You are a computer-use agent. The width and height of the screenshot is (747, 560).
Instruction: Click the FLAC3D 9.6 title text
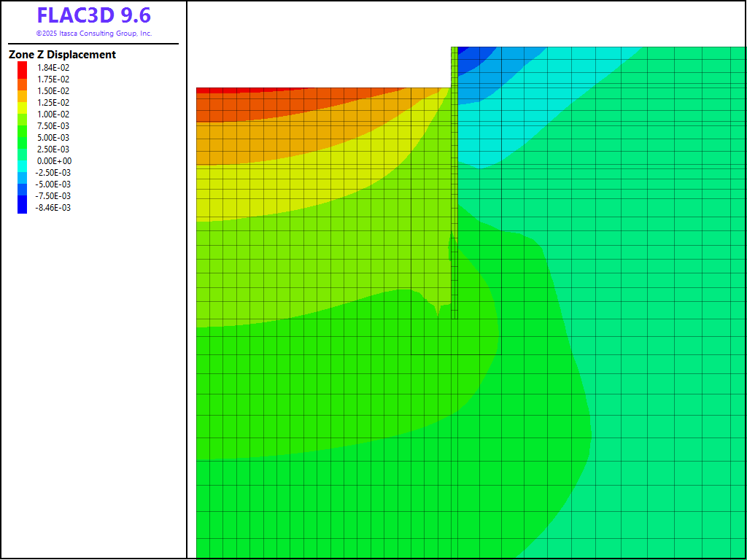tap(93, 16)
